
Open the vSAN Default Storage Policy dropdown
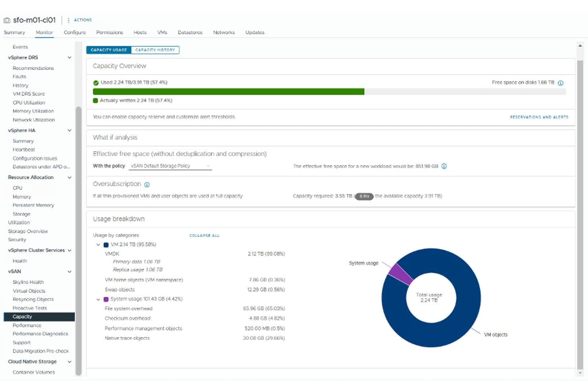pyautogui.click(x=170, y=166)
